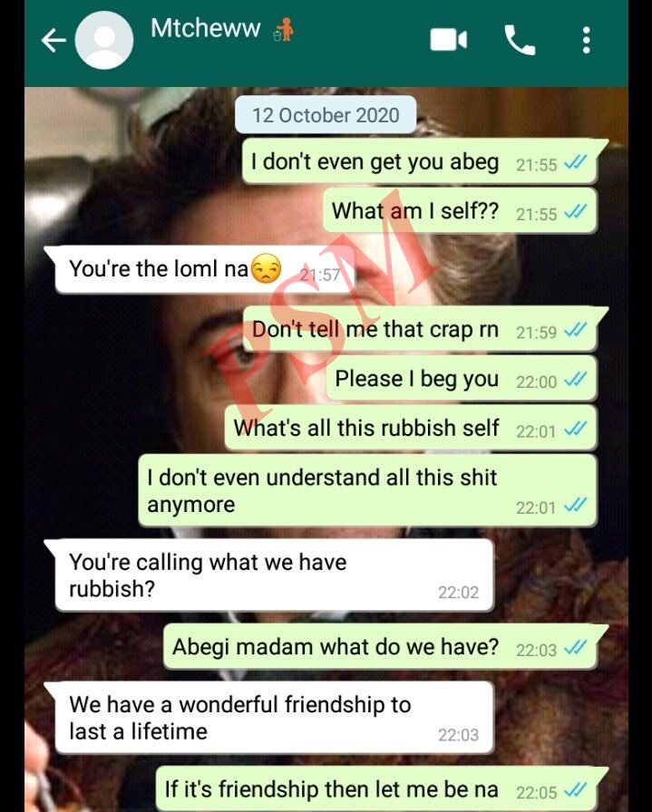Screen dimensions: 652x812
Task: Tap read-receipt ticks on the 21:55 first message
Action: (575, 164)
